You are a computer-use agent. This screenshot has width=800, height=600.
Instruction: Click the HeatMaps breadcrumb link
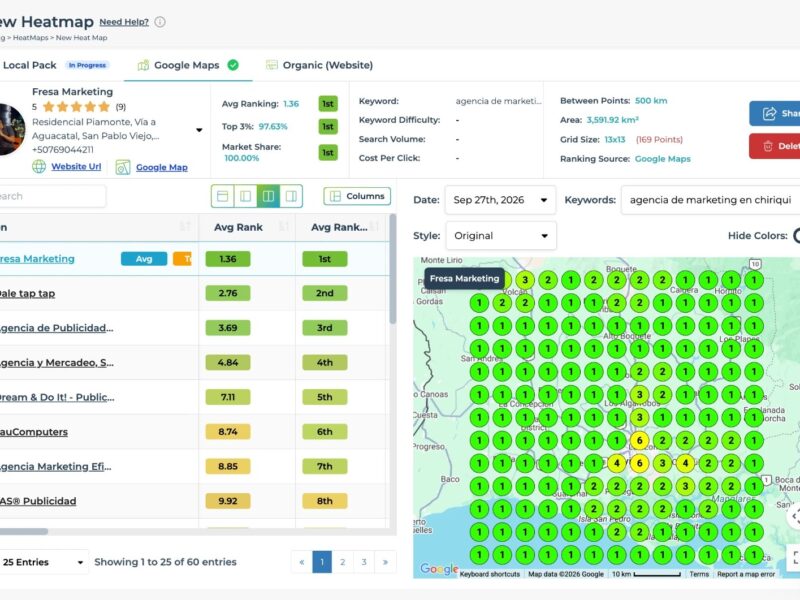pyautogui.click(x=31, y=38)
